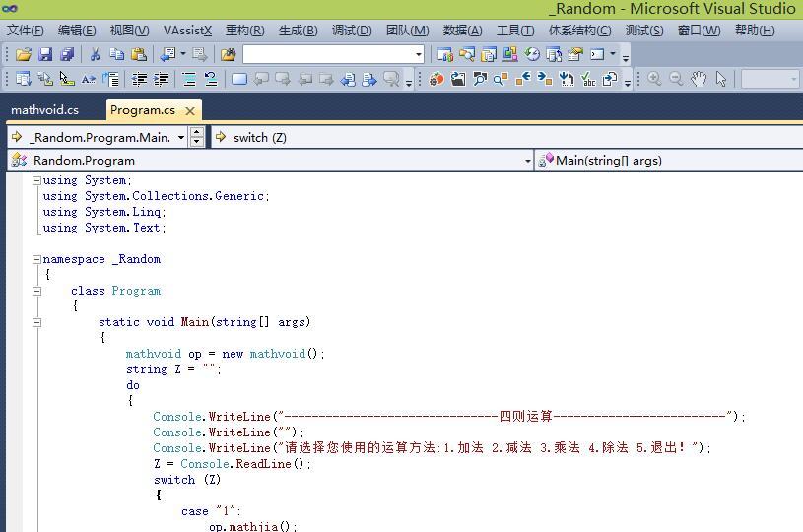This screenshot has width=803, height=532.
Task: Open Visual Assist find symbol icon
Action: pyautogui.click(x=502, y=80)
